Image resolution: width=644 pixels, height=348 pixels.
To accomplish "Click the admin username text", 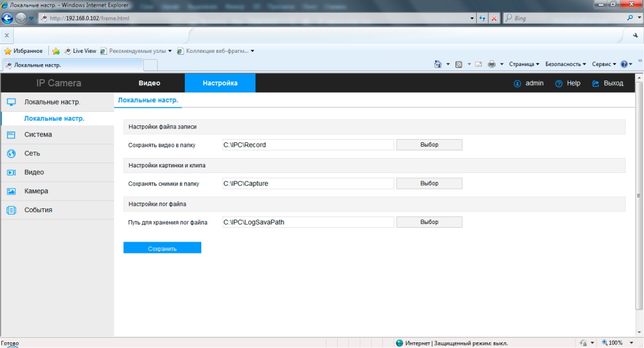I will click(x=535, y=83).
